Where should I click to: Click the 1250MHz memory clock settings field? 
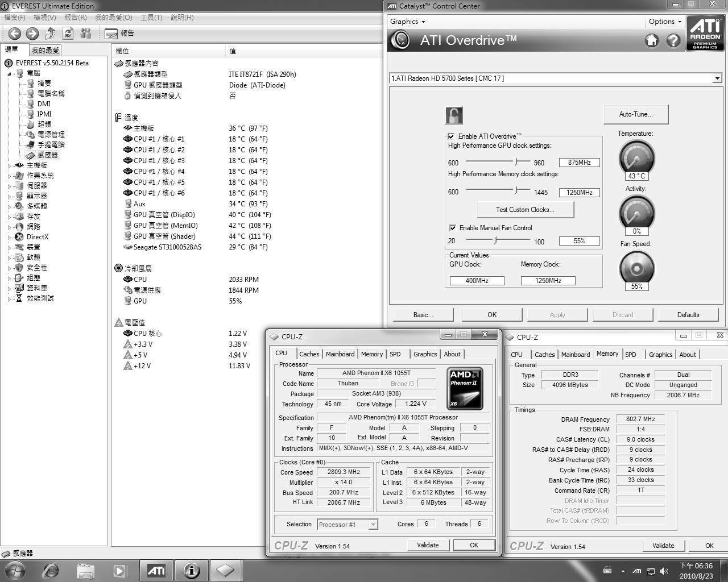[x=580, y=193]
